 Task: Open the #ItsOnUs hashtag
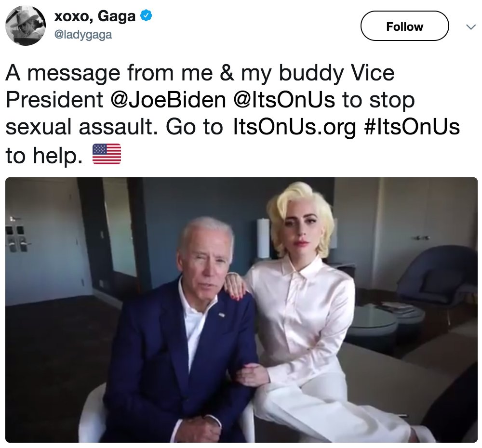coord(411,127)
